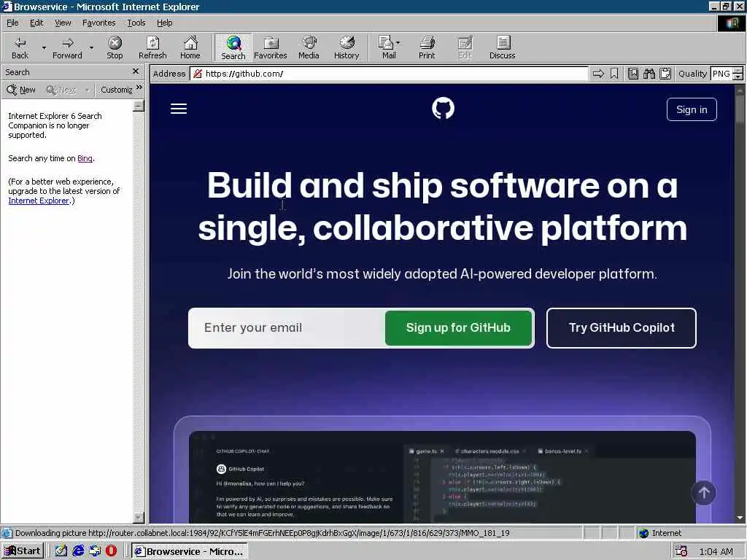Click the page vertical scrollbar thumb
747x560 pixels.
(x=740, y=109)
